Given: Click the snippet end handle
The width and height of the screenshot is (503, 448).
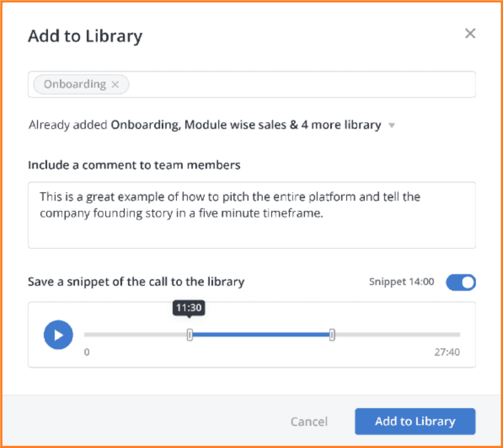Looking at the screenshot, I should (x=332, y=335).
